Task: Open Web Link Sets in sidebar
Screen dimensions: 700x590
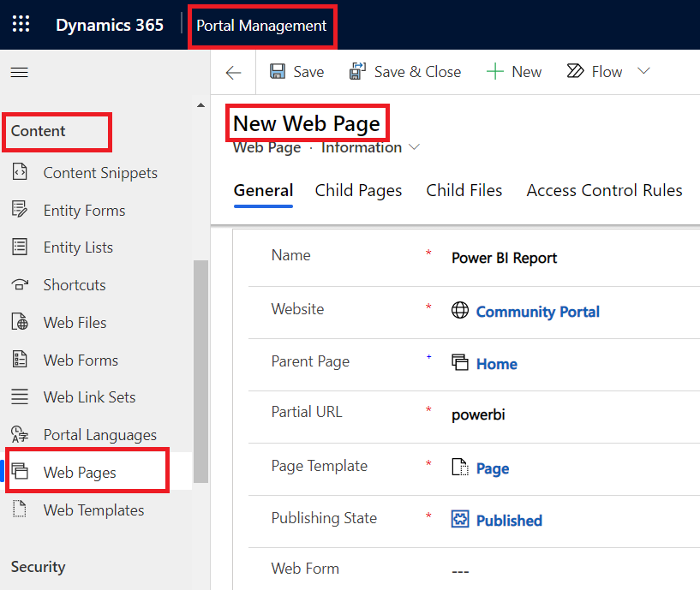Action: [89, 397]
